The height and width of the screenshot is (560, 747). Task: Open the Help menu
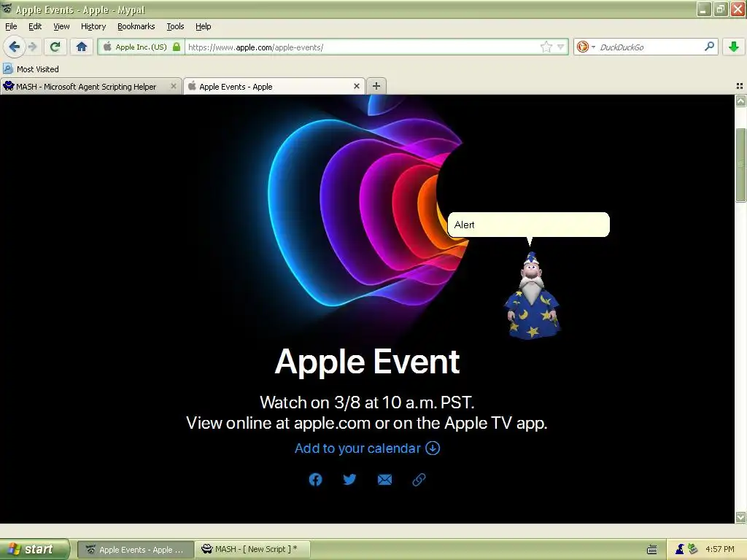click(203, 26)
